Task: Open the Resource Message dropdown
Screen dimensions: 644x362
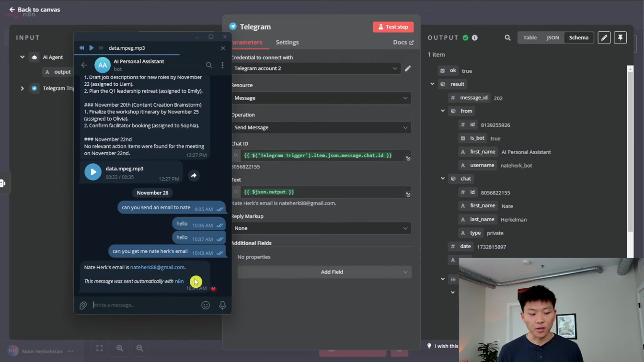Action: (321, 98)
